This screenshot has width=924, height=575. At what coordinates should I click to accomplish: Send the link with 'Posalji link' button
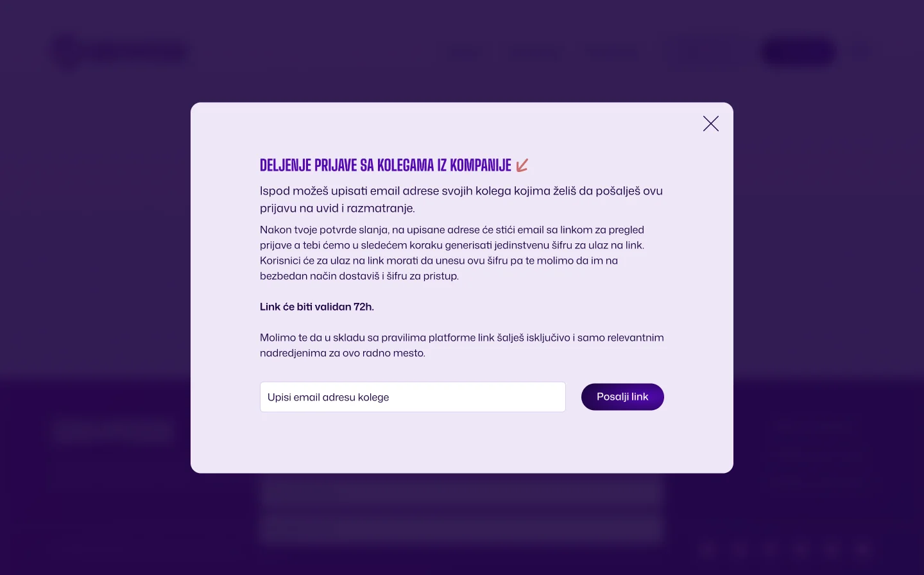622,397
